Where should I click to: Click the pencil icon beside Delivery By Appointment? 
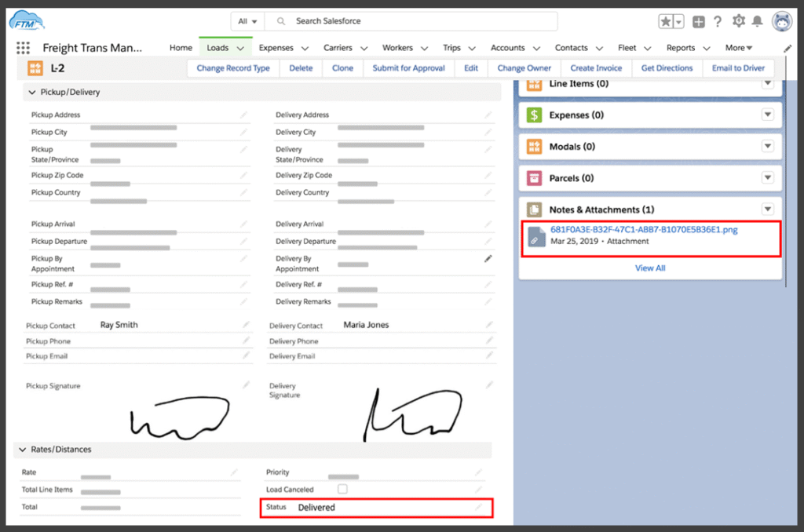[488, 258]
